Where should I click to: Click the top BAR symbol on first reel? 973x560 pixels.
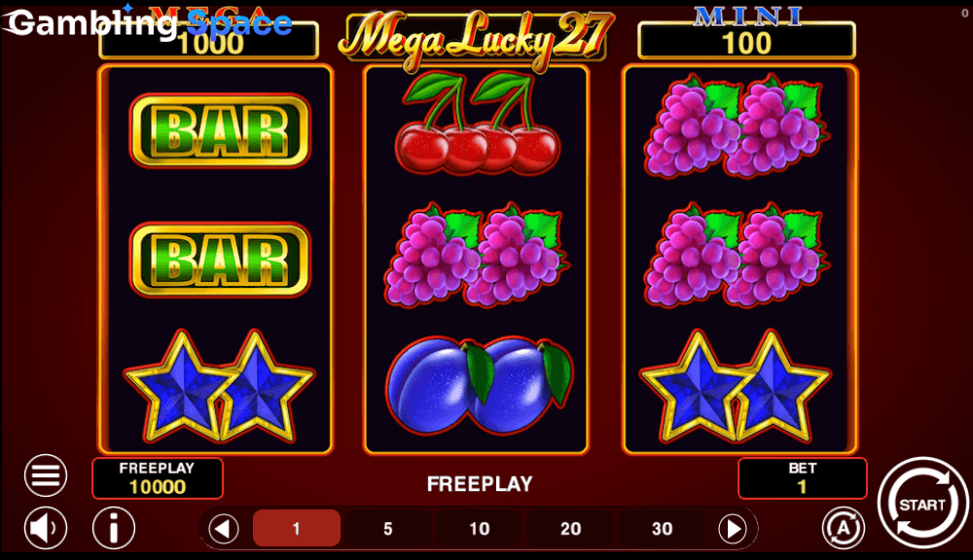(x=220, y=130)
